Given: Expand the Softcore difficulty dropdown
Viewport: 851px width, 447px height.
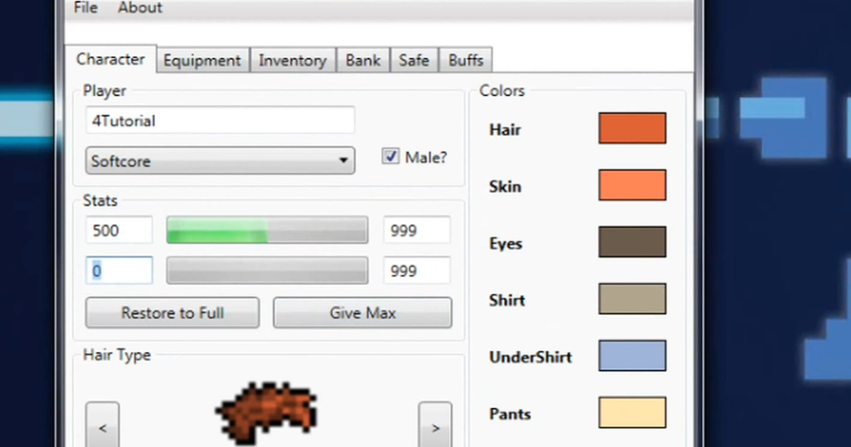Looking at the screenshot, I should point(220,161).
